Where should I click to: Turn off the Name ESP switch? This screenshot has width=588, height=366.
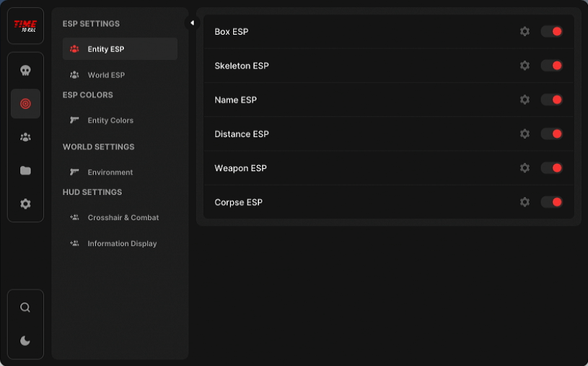(x=552, y=100)
